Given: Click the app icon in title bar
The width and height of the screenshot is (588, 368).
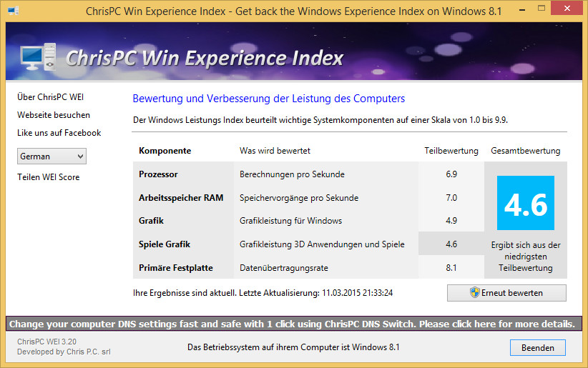Looking at the screenshot, I should point(13,11).
